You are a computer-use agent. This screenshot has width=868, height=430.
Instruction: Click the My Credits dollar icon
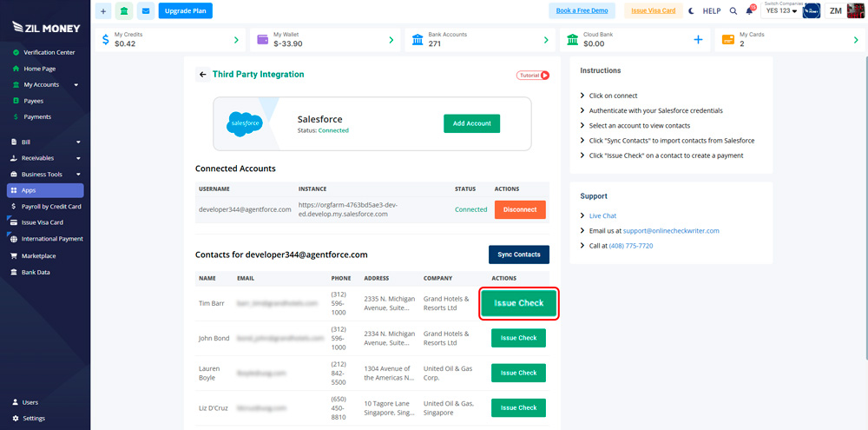click(x=106, y=40)
